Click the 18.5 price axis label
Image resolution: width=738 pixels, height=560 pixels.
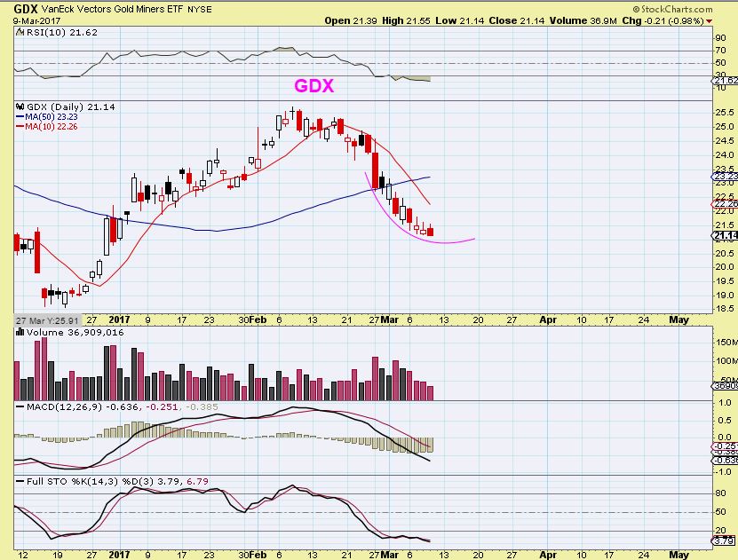tap(724, 309)
